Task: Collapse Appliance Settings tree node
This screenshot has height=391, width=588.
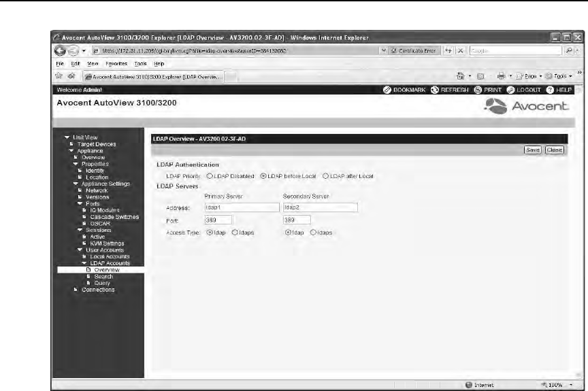Action: point(76,184)
